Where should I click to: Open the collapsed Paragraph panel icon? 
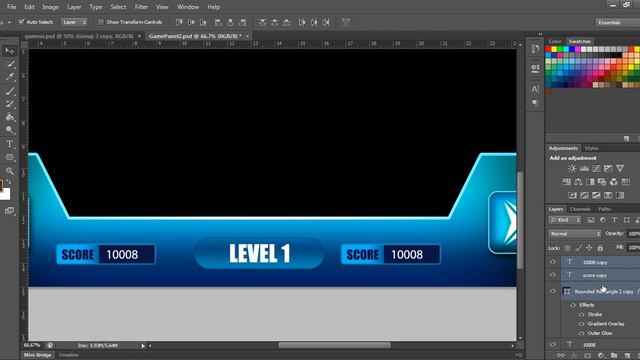tap(535, 102)
